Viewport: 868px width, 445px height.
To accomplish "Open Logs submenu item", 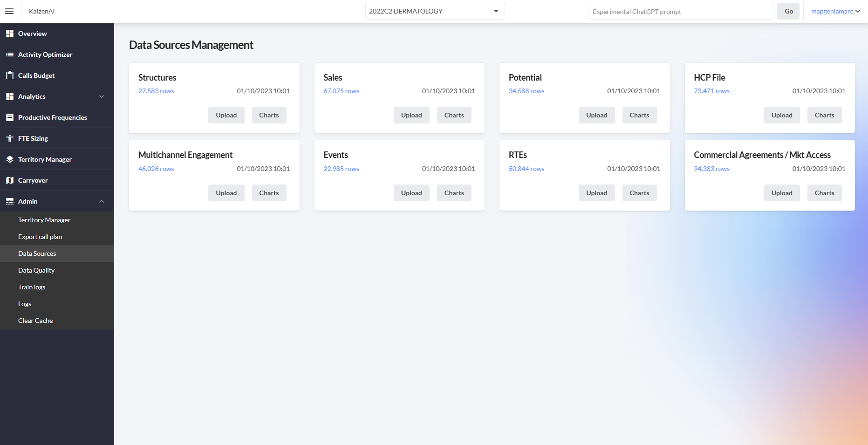I will [x=57, y=304].
